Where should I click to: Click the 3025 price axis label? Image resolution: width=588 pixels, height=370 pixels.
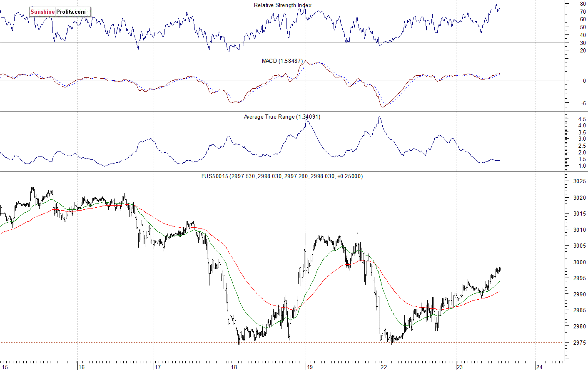[x=580, y=181]
